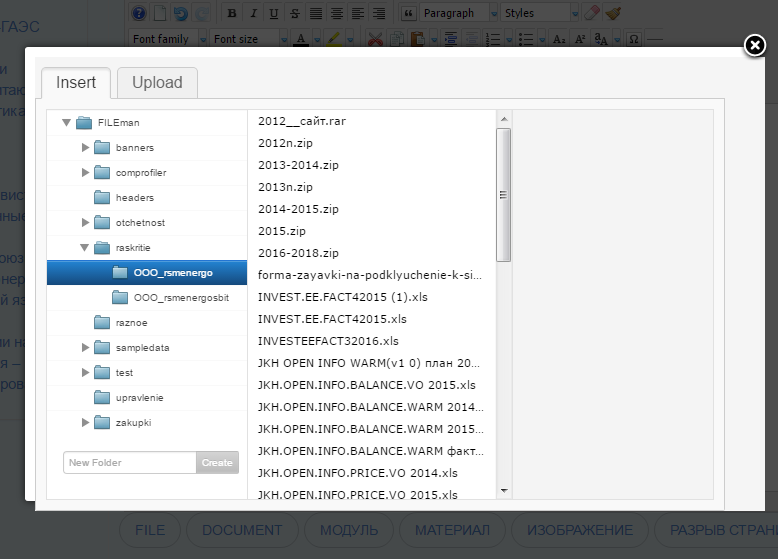Screen dimensions: 778x559
Task: Collapse the FILEman root node
Action: pos(66,122)
